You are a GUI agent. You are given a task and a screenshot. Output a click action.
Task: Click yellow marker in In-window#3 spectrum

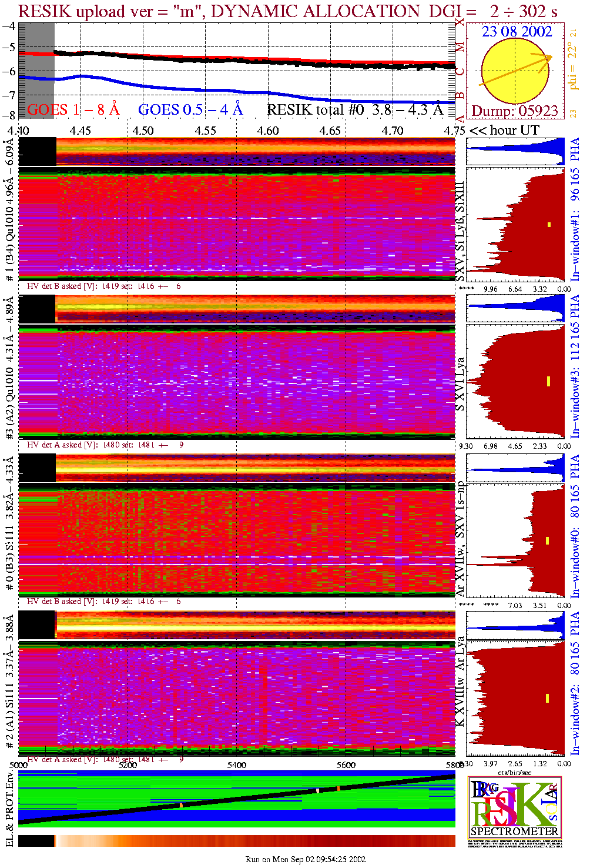(548, 381)
